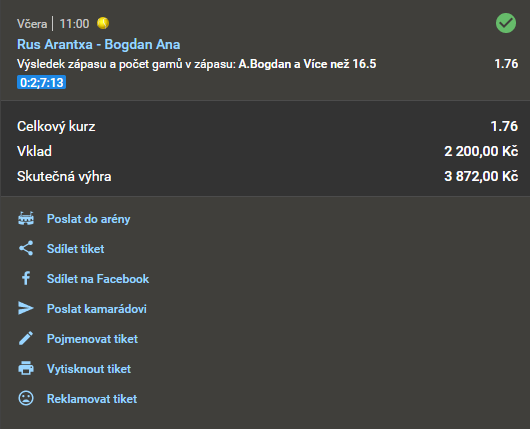The width and height of the screenshot is (530, 429).
Task: Select Poslat do arény menu entry
Action: [88, 219]
